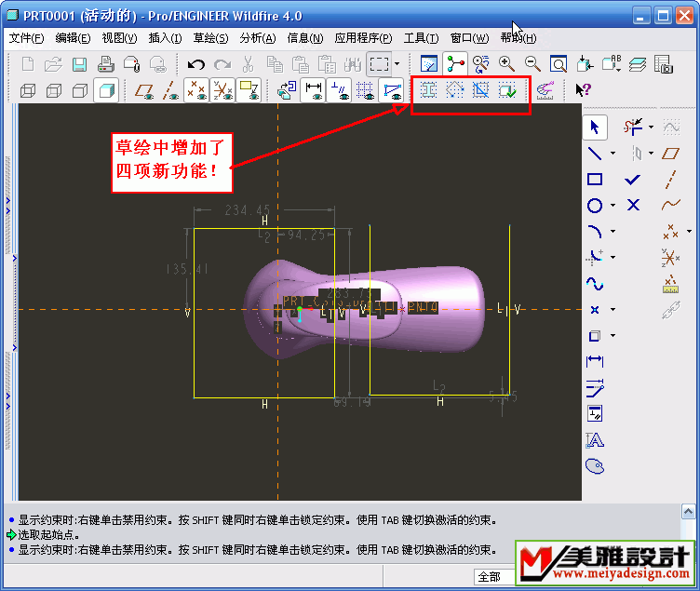700x591 pixels.
Task: Cancel sketch with the blue X
Action: [633, 206]
